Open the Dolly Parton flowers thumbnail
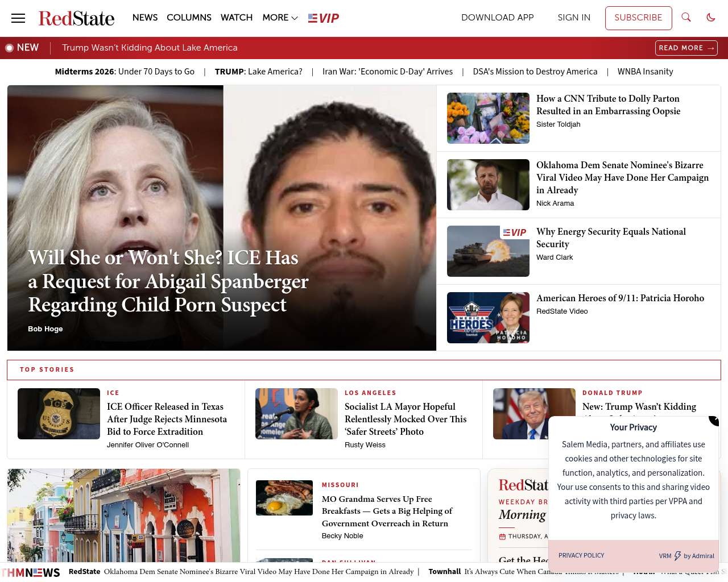Image resolution: width=728 pixels, height=582 pixels. tap(488, 118)
